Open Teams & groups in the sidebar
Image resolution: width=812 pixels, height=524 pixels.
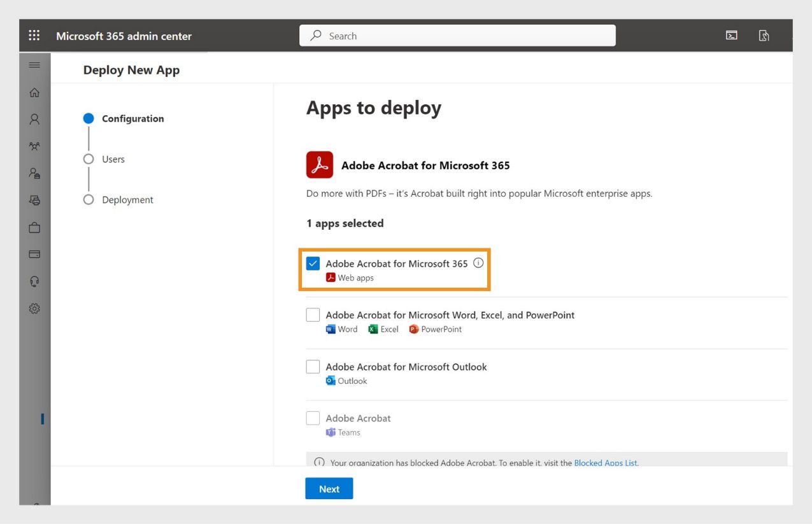[x=34, y=146]
